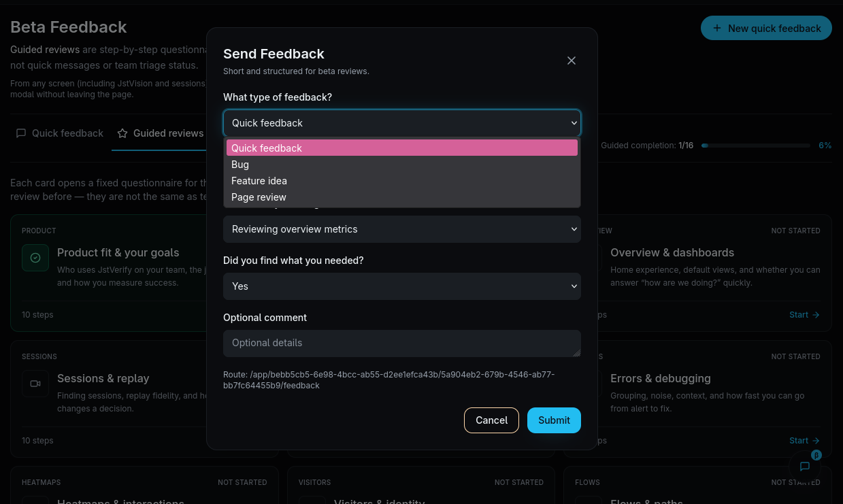The image size is (843, 504).
Task: Choose 'Feature idea' from feedback type list
Action: tap(402, 181)
